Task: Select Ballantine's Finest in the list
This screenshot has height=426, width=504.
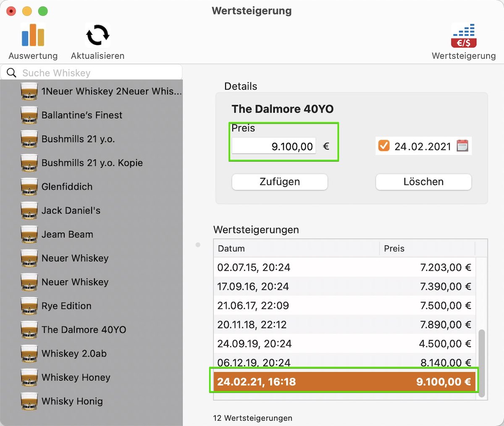Action: [x=92, y=115]
